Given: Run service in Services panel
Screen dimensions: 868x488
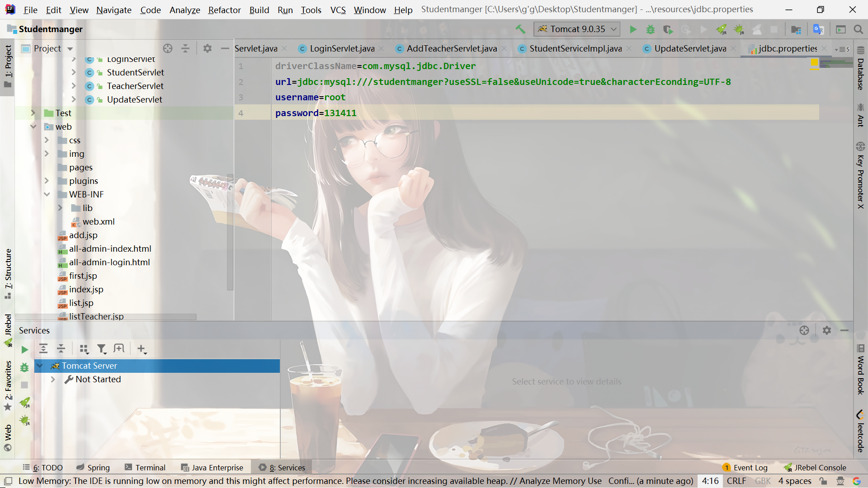Looking at the screenshot, I should tap(25, 349).
